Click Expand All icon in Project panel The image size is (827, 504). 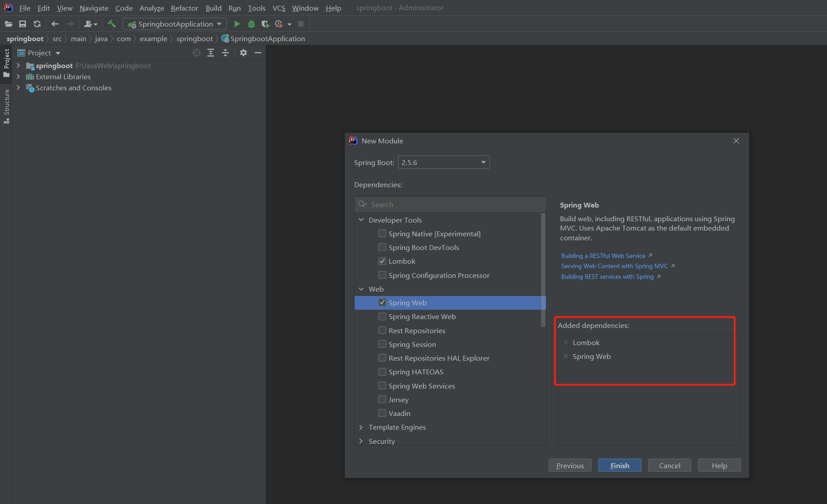[211, 53]
